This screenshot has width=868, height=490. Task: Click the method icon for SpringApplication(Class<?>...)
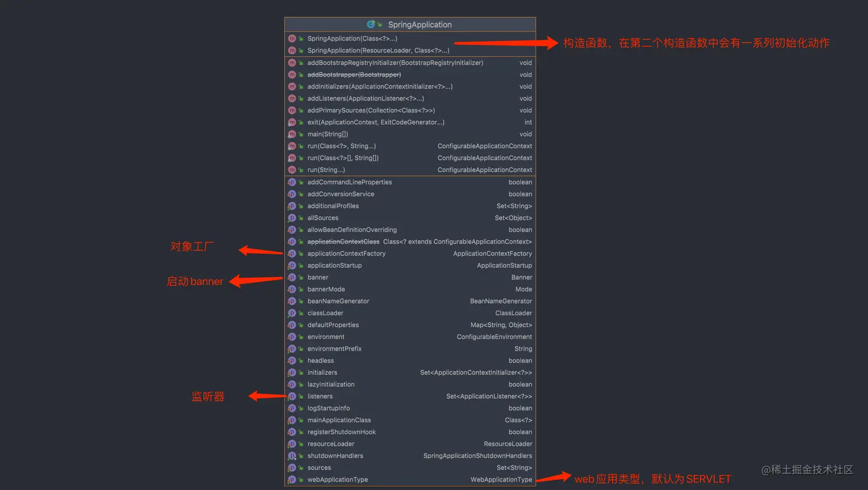(292, 38)
